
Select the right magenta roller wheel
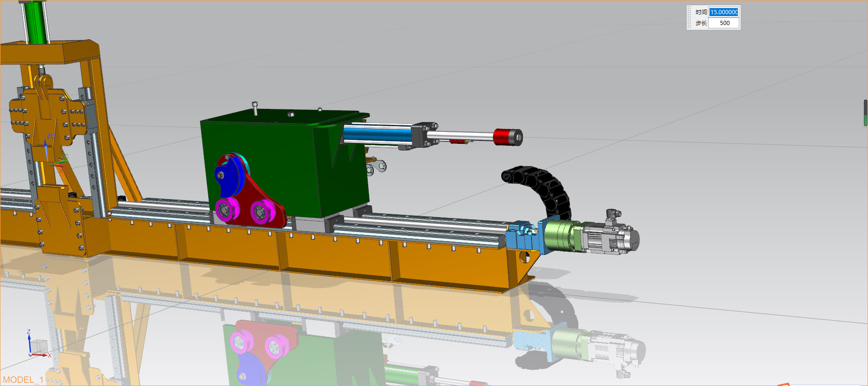click(262, 211)
